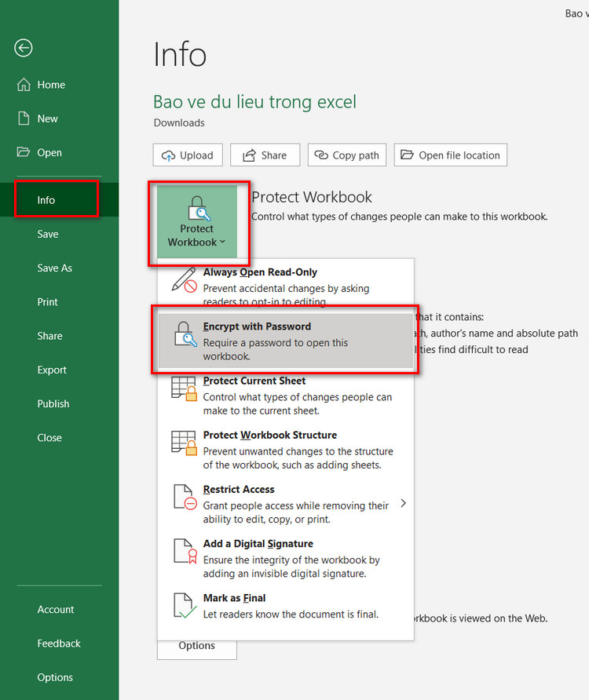Select Open in the backstage sidebar
This screenshot has height=700, width=589.
tap(60, 152)
